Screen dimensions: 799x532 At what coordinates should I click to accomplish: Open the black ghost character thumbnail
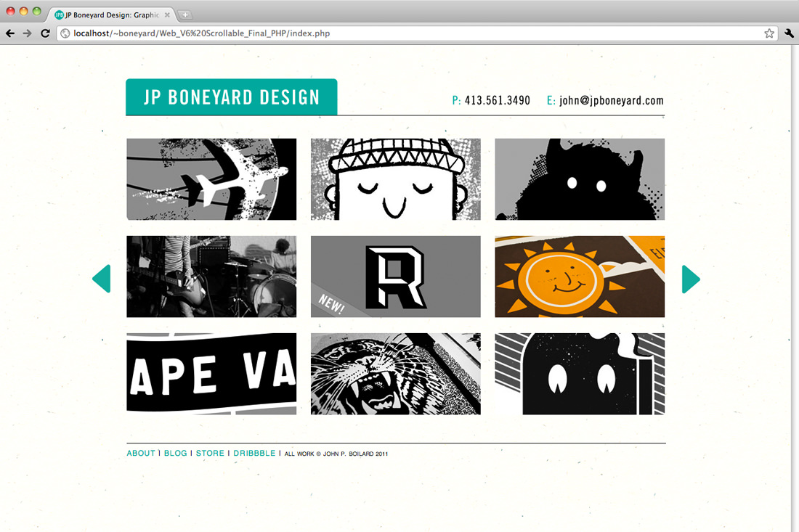click(580, 374)
